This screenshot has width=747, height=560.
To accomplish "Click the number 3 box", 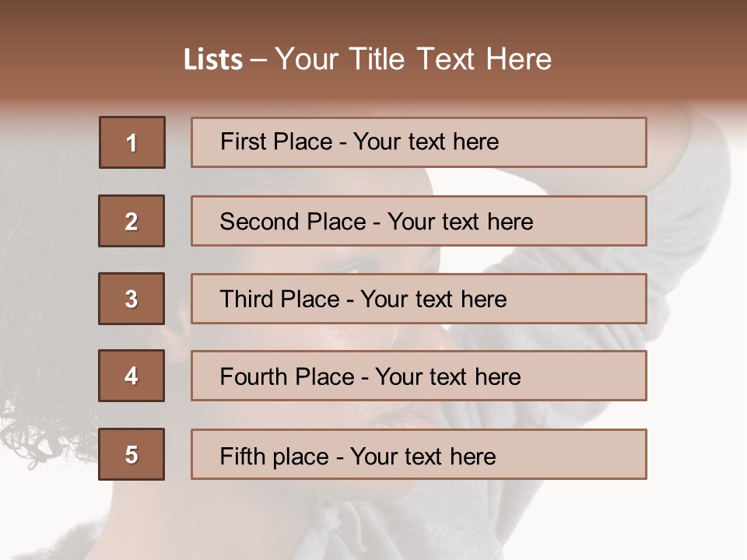I will pyautogui.click(x=132, y=299).
